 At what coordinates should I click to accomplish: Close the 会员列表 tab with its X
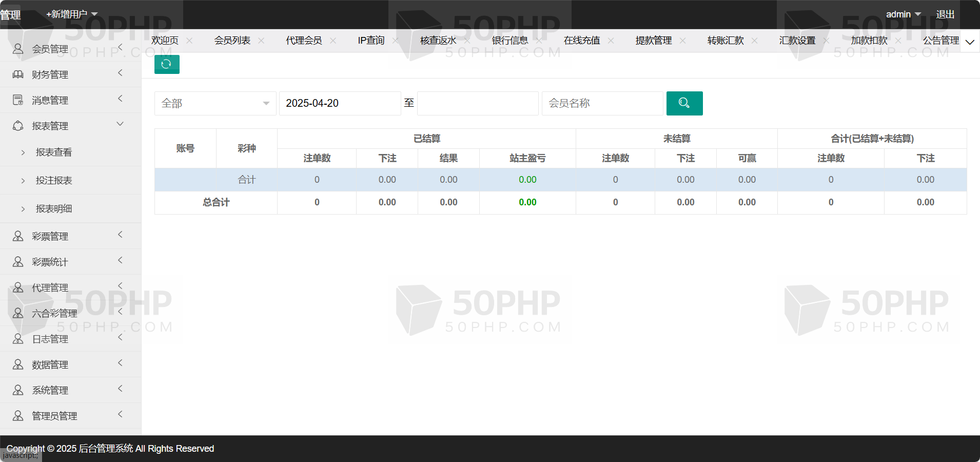261,41
